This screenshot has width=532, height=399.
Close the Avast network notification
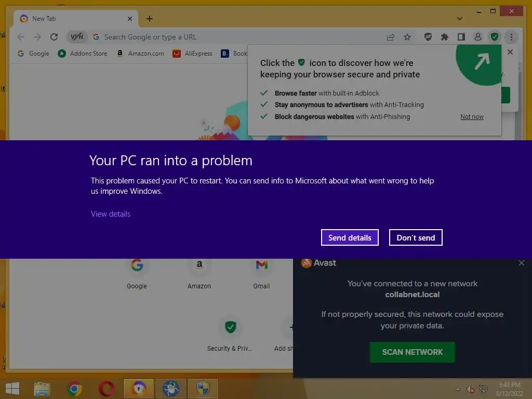click(522, 263)
